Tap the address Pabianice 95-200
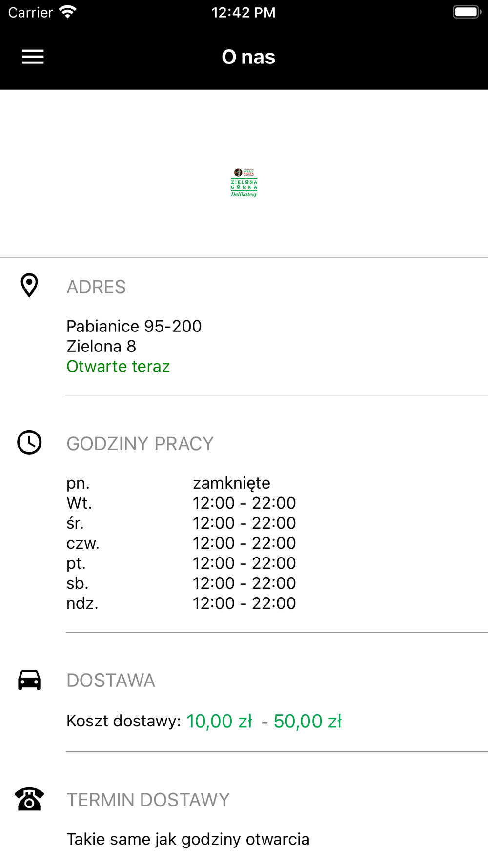488x868 pixels. point(134,326)
